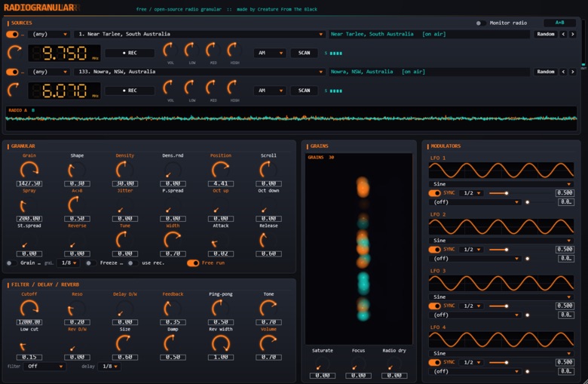Click the Width knob
588x384 pixels.
pyautogui.click(x=173, y=240)
